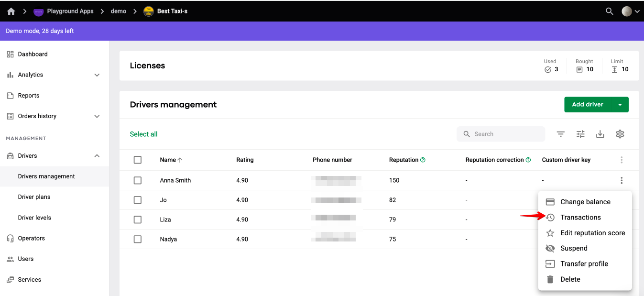Open the column tune sliders icon
The image size is (644, 296).
580,134
